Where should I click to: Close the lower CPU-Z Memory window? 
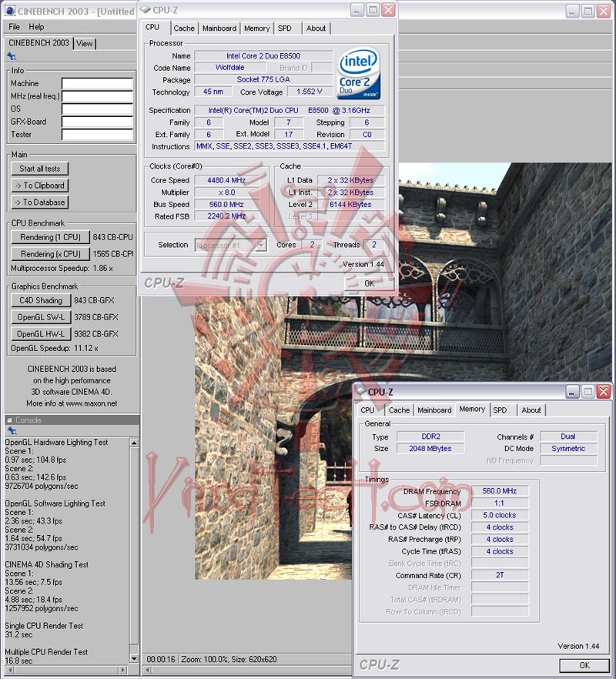pos(604,392)
